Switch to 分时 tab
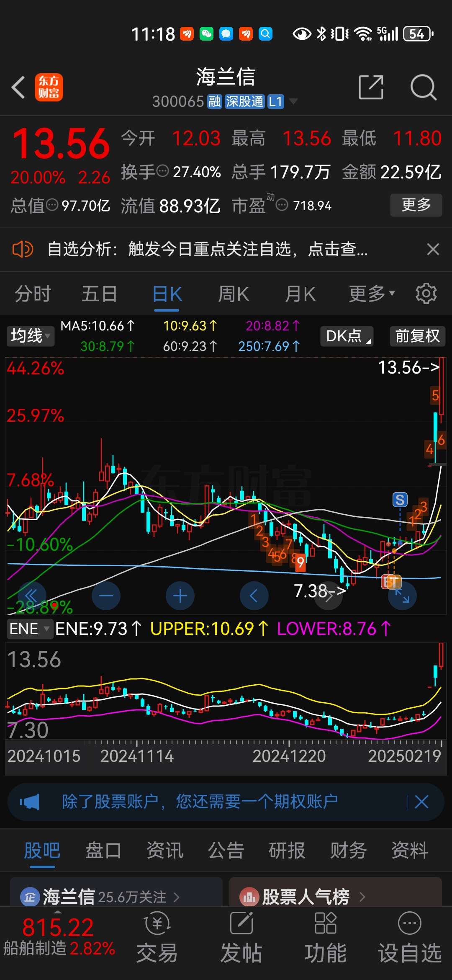 33,294
